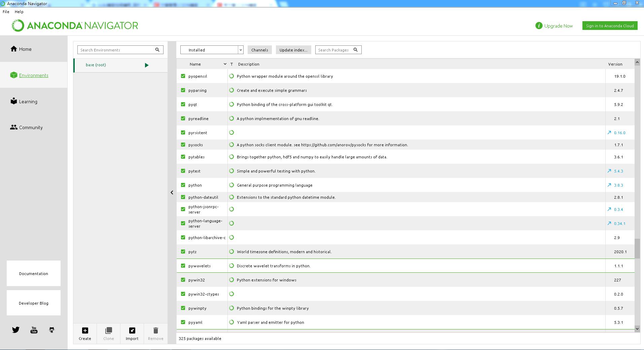644x350 pixels.
Task: Click the Upgrade Now link
Action: [x=558, y=26]
